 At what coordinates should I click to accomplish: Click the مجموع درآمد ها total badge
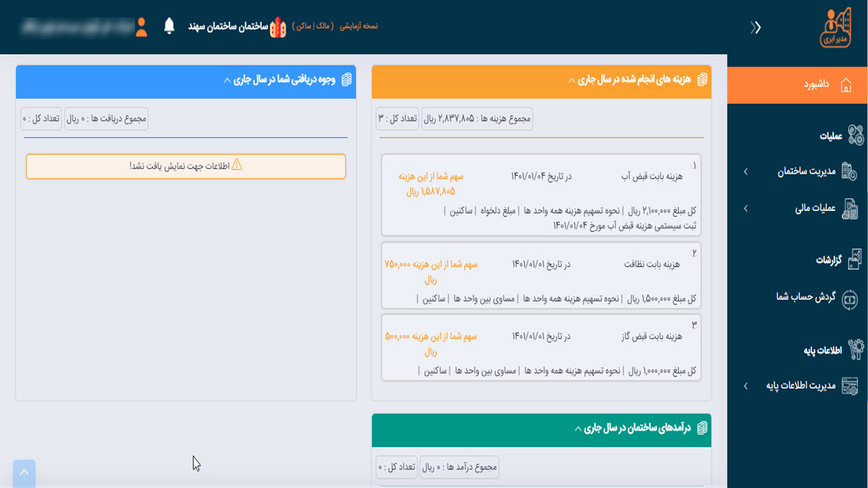[x=459, y=467]
